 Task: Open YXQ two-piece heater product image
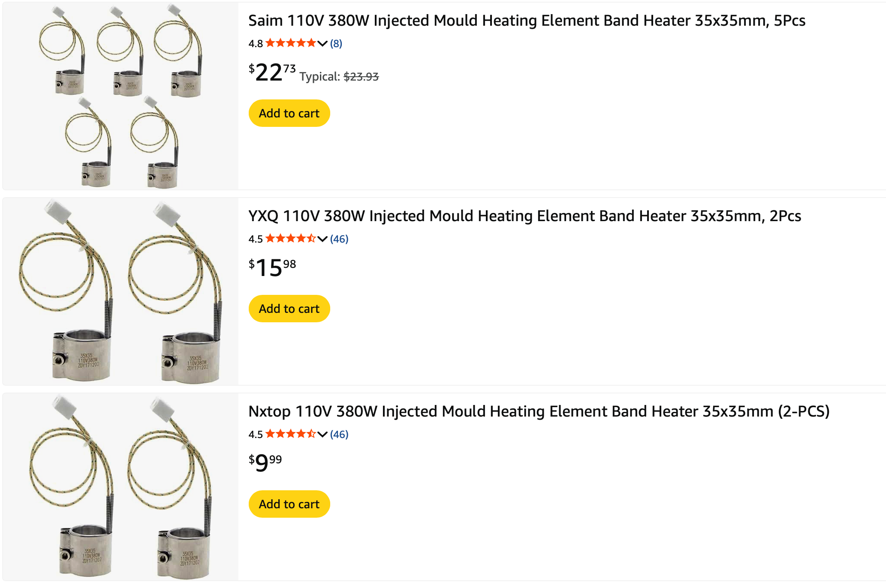[121, 291]
